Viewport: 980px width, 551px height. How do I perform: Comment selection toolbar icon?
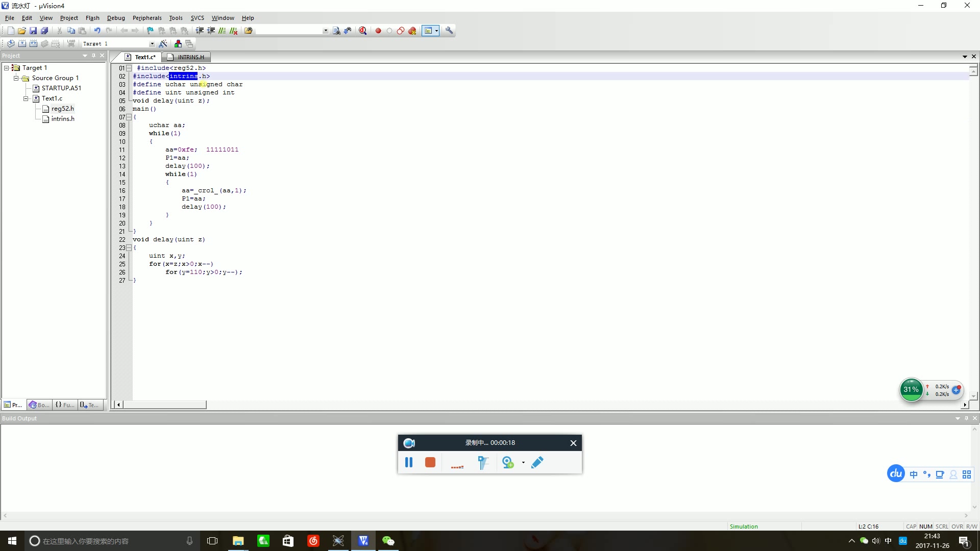click(222, 31)
